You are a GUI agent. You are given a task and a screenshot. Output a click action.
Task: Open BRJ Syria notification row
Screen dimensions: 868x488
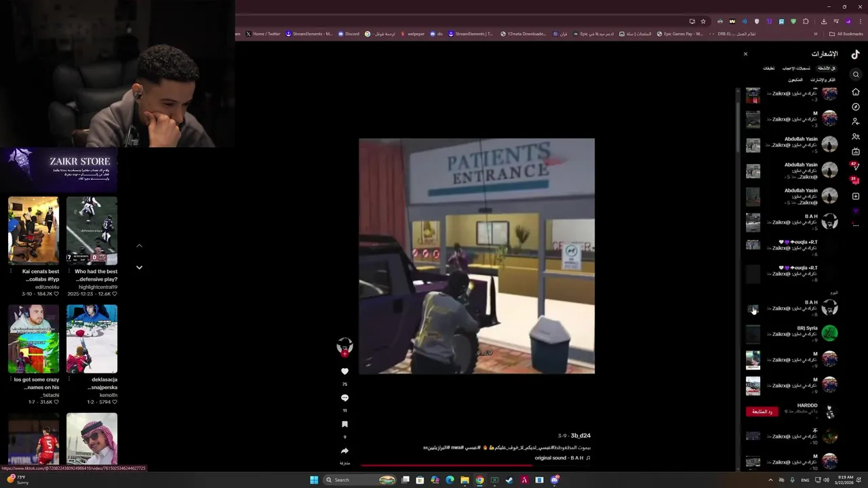pyautogui.click(x=791, y=333)
